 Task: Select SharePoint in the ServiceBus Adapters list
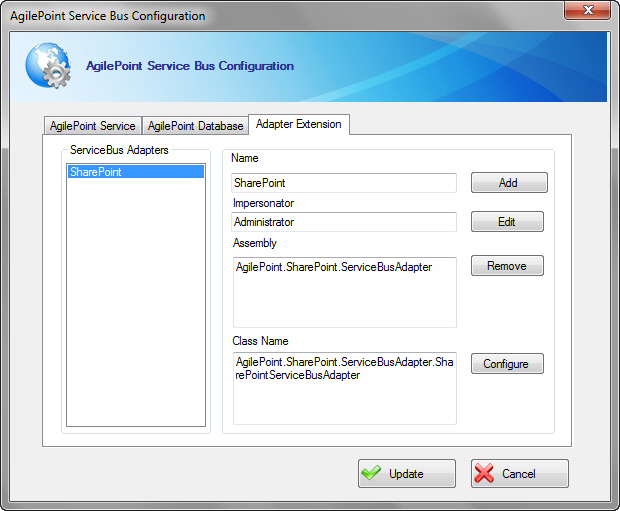[134, 172]
